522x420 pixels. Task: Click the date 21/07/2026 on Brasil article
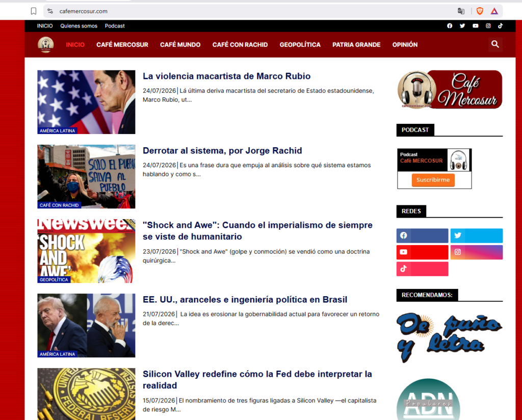(159, 314)
